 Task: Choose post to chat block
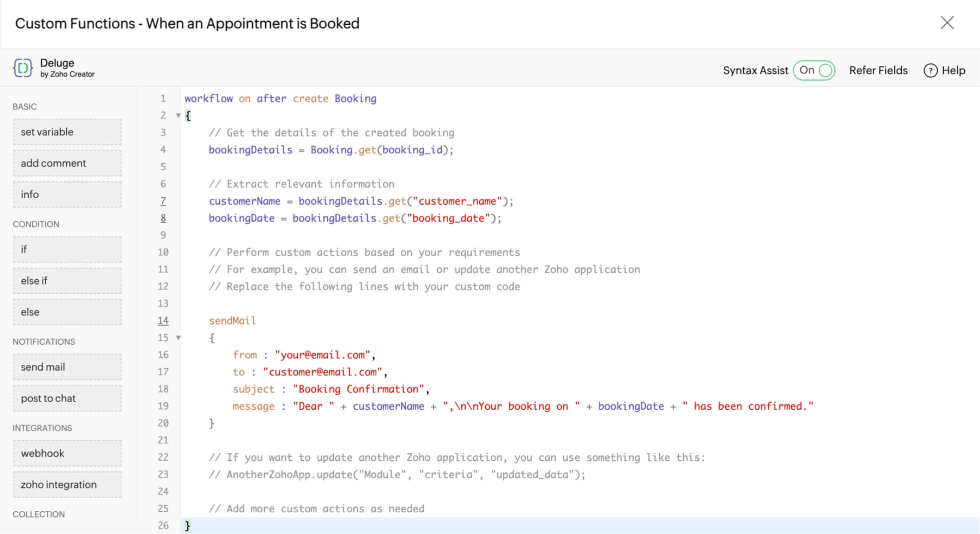67,399
